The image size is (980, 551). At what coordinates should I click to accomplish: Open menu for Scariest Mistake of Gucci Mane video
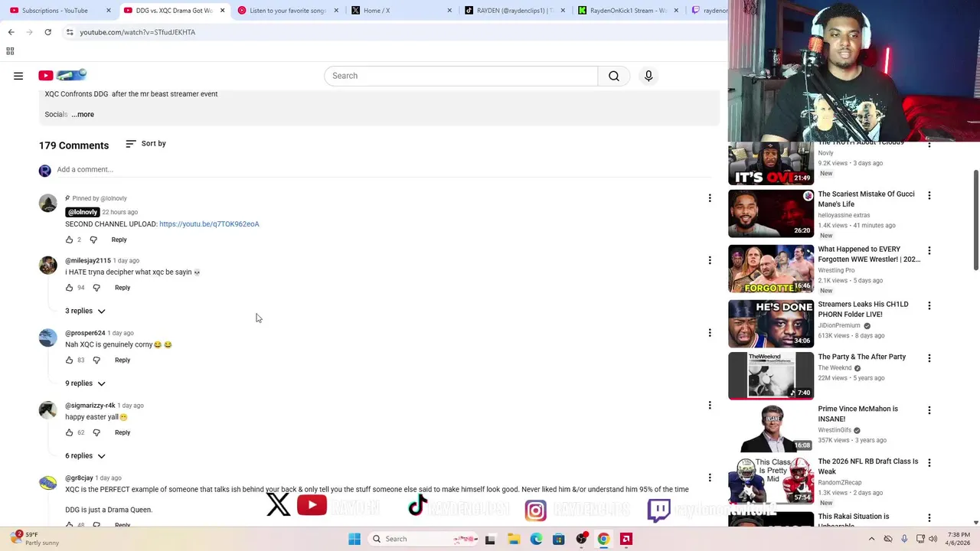(929, 195)
